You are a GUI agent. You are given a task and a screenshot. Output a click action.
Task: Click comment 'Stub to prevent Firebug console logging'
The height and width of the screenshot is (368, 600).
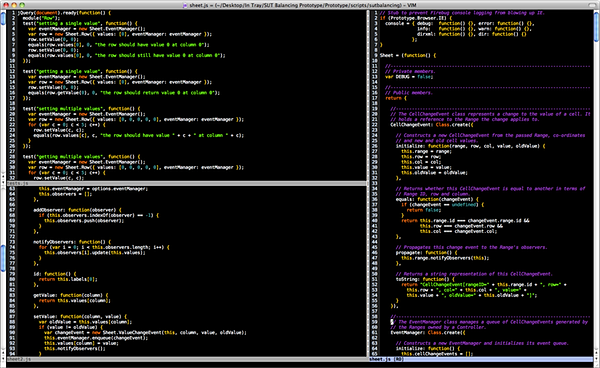(x=461, y=13)
